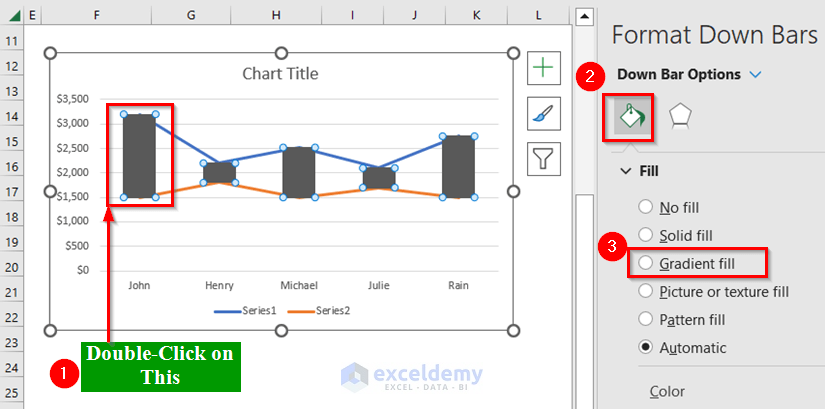This screenshot has height=409, width=825.
Task: Click the Chart Title text
Action: 281,74
